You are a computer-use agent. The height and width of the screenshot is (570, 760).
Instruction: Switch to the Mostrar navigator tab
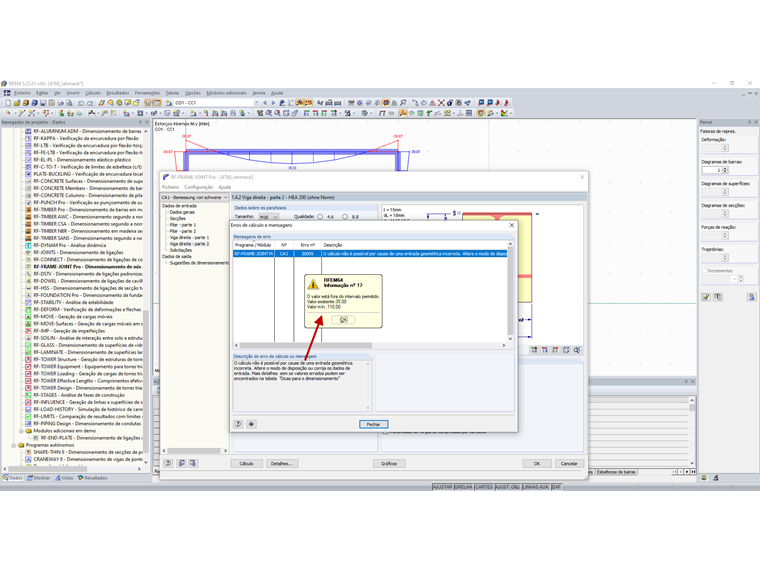click(39, 478)
